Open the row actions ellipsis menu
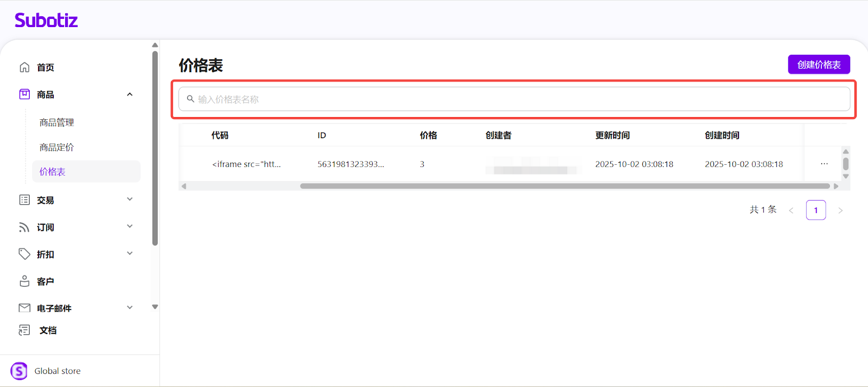The image size is (868, 387). coord(824,164)
